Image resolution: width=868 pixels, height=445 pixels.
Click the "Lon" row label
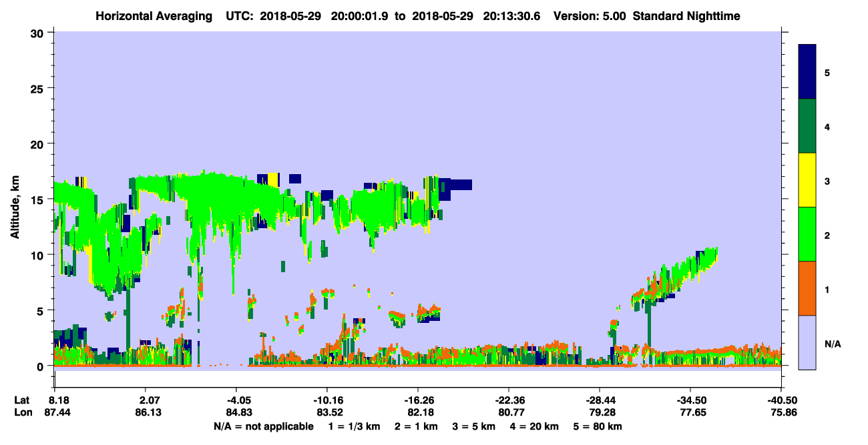22,412
